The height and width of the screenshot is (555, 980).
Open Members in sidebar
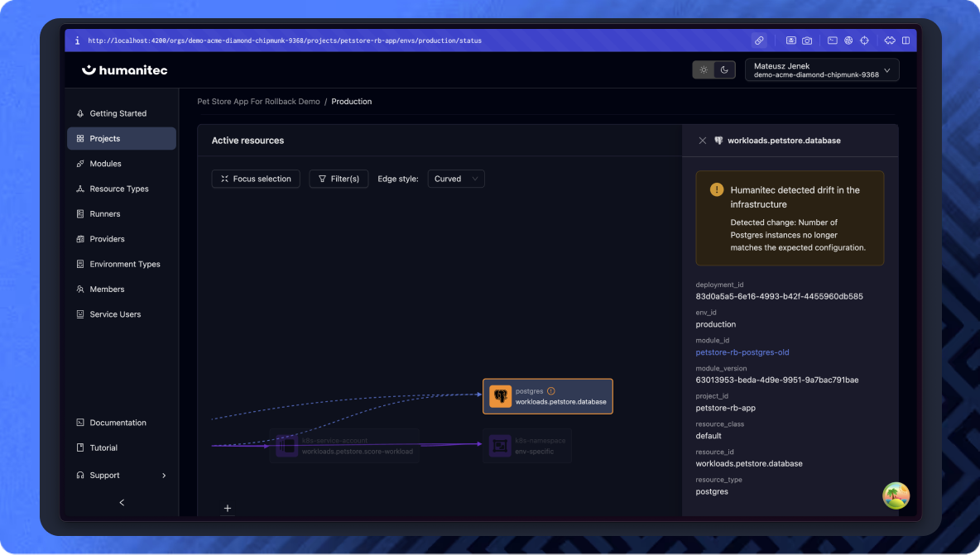pos(121,289)
